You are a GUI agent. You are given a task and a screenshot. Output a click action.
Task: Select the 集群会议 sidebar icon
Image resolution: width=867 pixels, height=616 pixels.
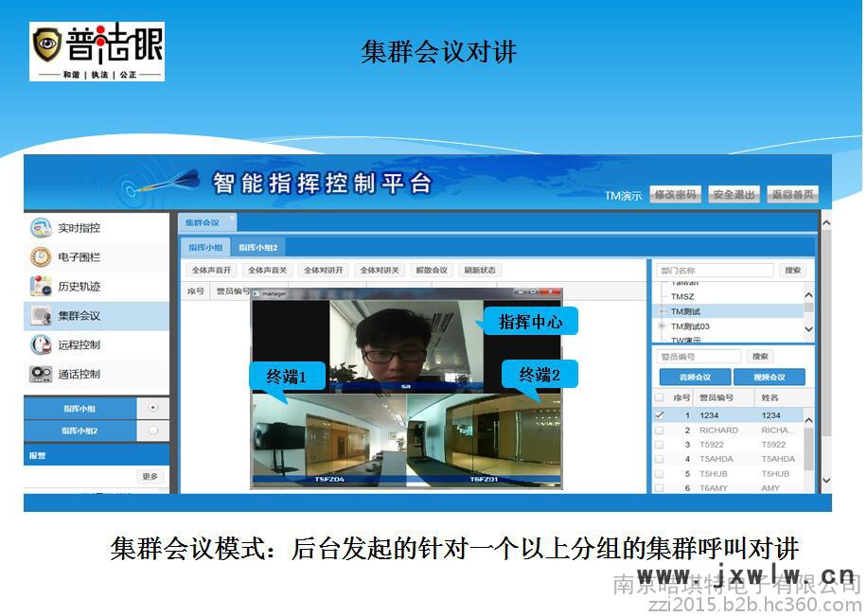click(41, 316)
